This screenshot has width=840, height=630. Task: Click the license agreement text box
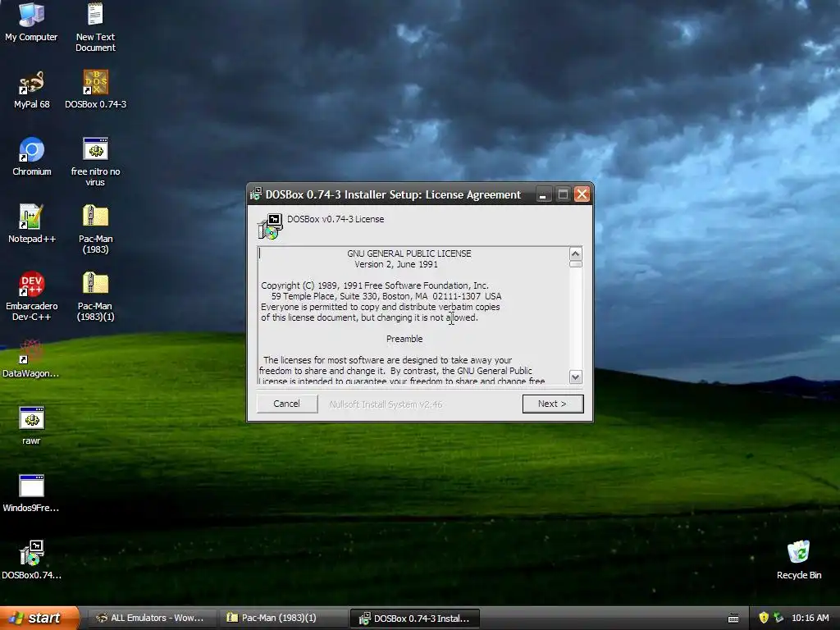click(413, 316)
